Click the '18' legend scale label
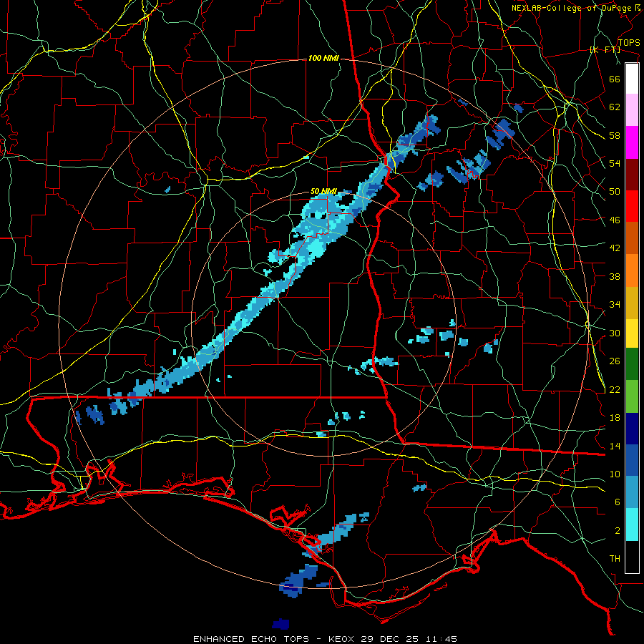 [x=615, y=418]
